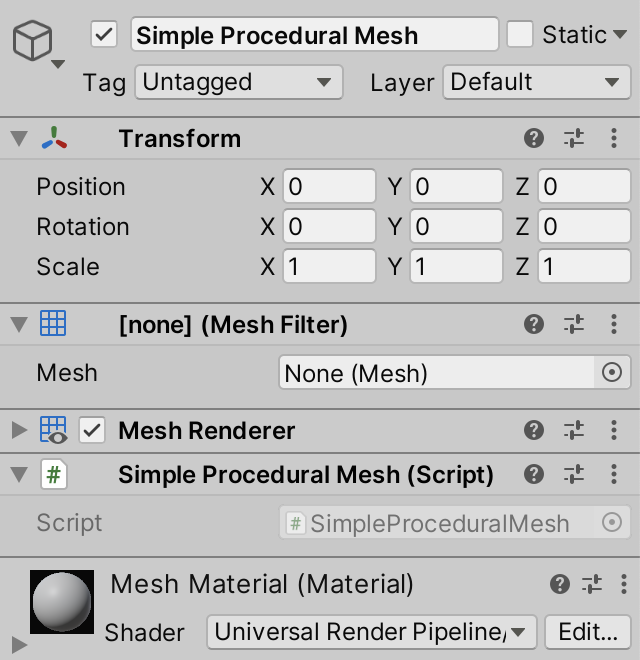Open the Shader Universal Render Pipeline dropdown
640x660 pixels.
pos(372,632)
